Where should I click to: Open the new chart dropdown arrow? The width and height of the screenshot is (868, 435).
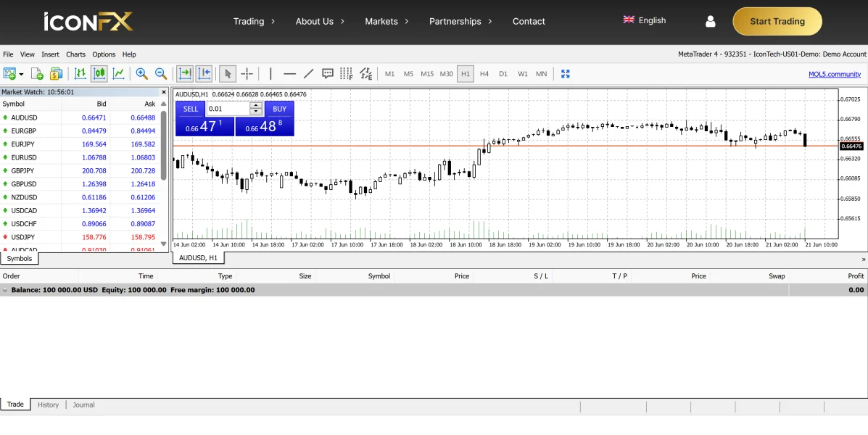pyautogui.click(x=21, y=75)
